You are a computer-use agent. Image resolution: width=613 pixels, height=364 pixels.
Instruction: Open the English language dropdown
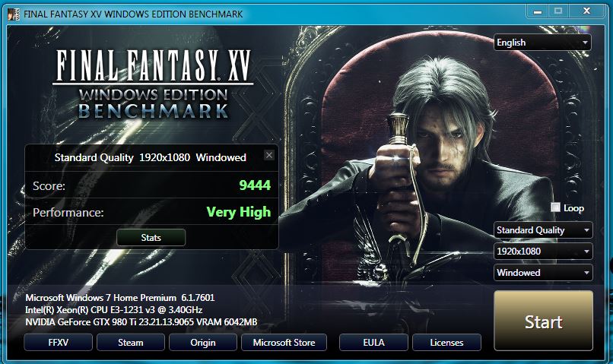pyautogui.click(x=542, y=43)
